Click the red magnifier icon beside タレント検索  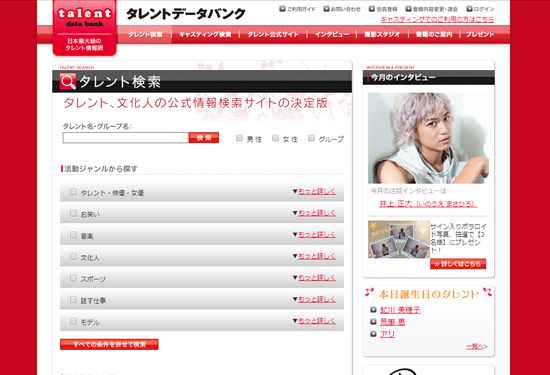68,81
